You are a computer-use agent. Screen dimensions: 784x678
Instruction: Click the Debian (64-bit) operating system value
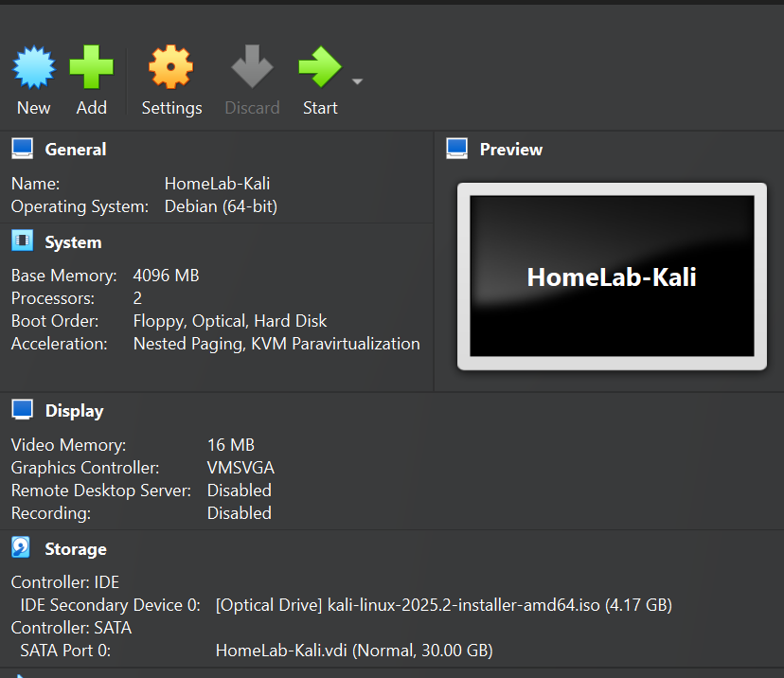pos(221,206)
